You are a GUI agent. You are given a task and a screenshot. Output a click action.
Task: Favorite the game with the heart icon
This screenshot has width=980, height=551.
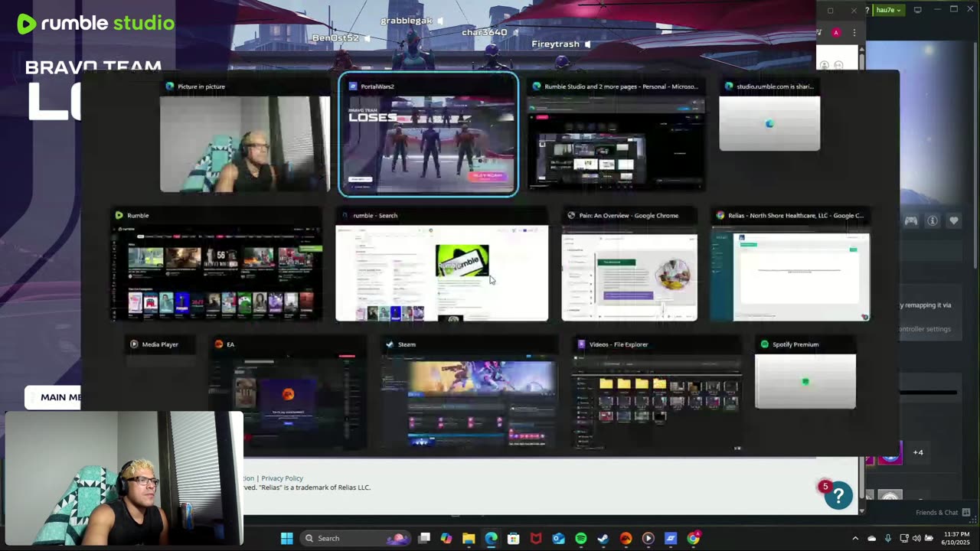[954, 221]
